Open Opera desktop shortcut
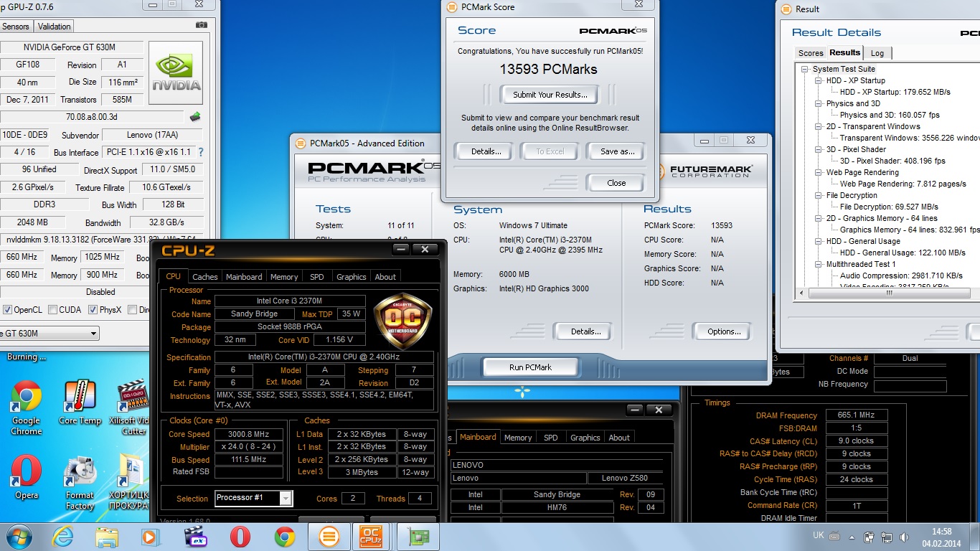 click(26, 477)
